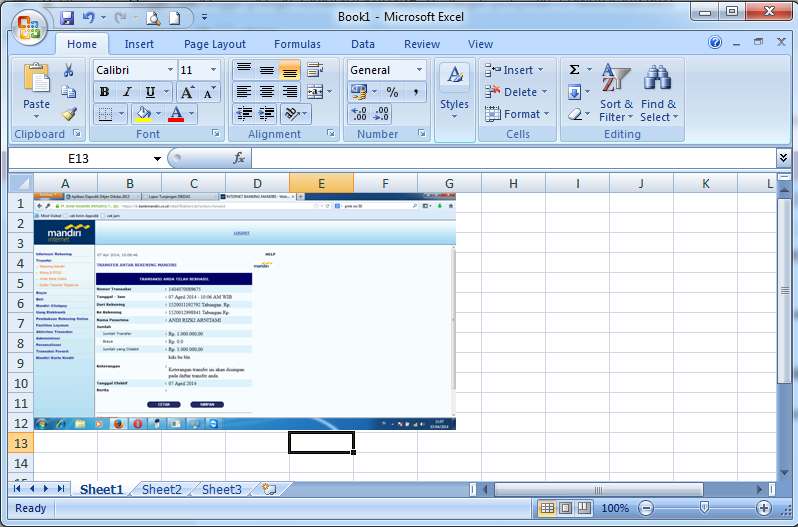This screenshot has width=798, height=527.
Task: Open Sort & Filter menu
Action: click(616, 93)
